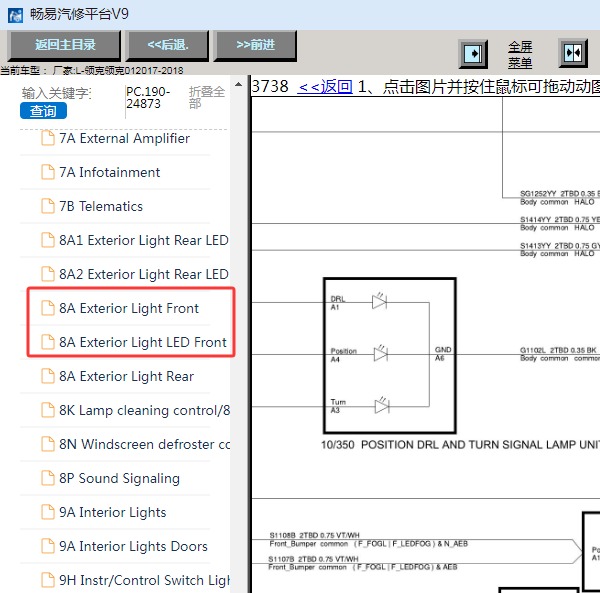Click the 查询 search button
Image resolution: width=600 pixels, height=593 pixels.
click(x=43, y=111)
